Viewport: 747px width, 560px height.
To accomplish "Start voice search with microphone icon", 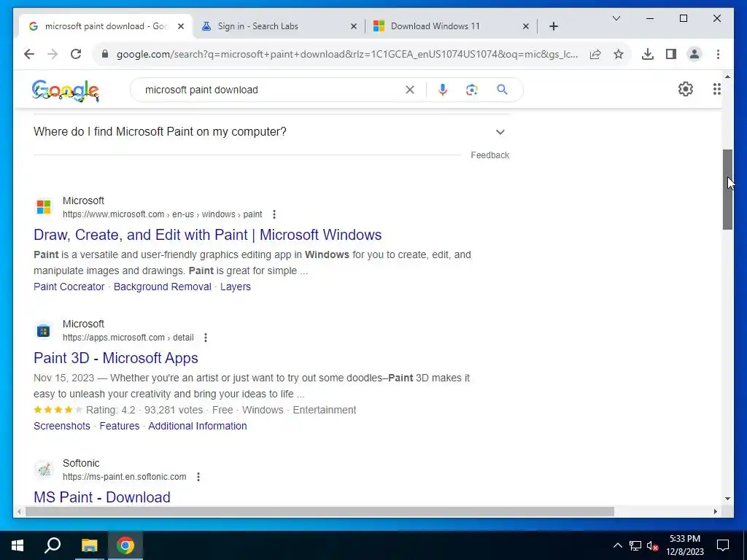I will pyautogui.click(x=443, y=90).
